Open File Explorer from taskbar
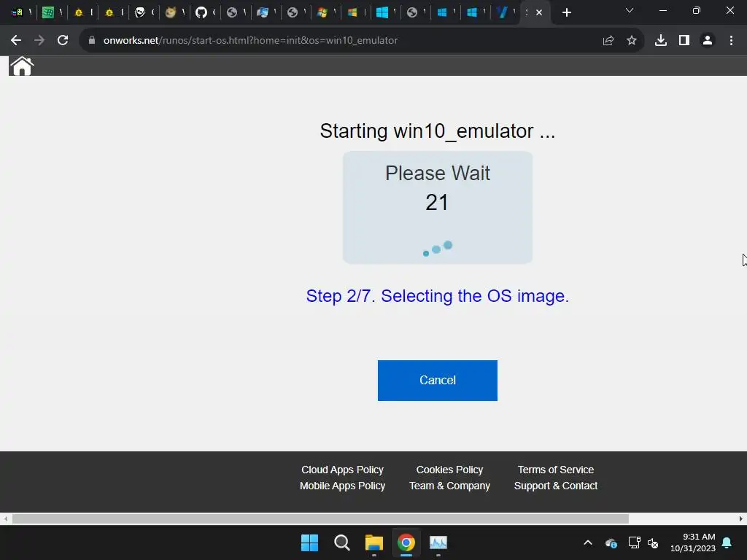 pyautogui.click(x=374, y=542)
